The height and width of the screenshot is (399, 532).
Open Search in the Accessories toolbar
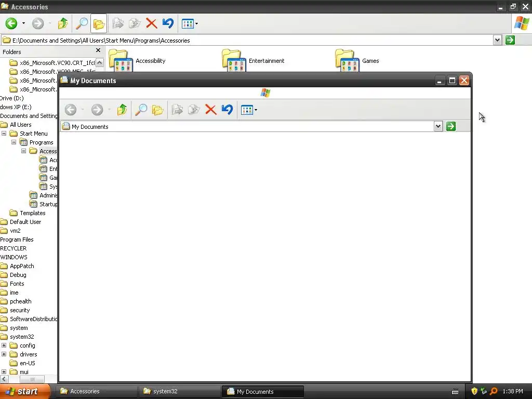[x=82, y=23]
